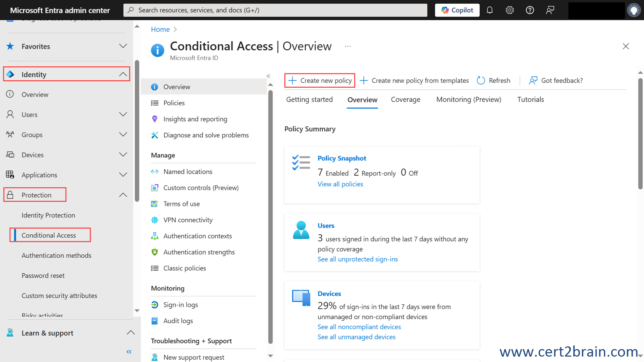Image resolution: width=644 pixels, height=362 pixels.
Task: Close the Conditional Access blade
Action: [x=626, y=46]
